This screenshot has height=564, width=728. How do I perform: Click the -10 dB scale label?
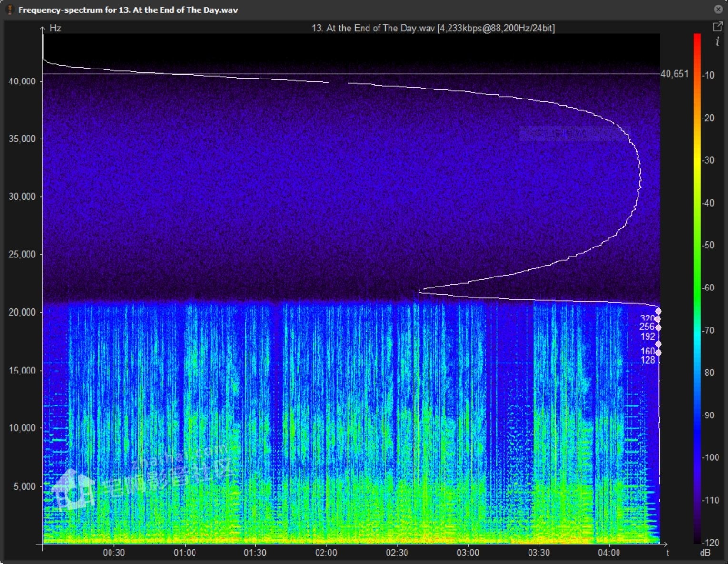click(708, 75)
